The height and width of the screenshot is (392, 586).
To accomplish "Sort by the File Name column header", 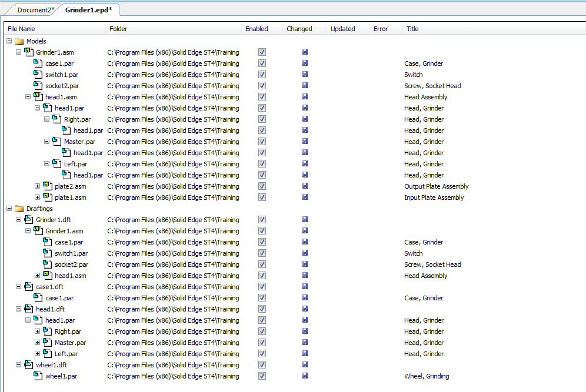I will pos(21,29).
